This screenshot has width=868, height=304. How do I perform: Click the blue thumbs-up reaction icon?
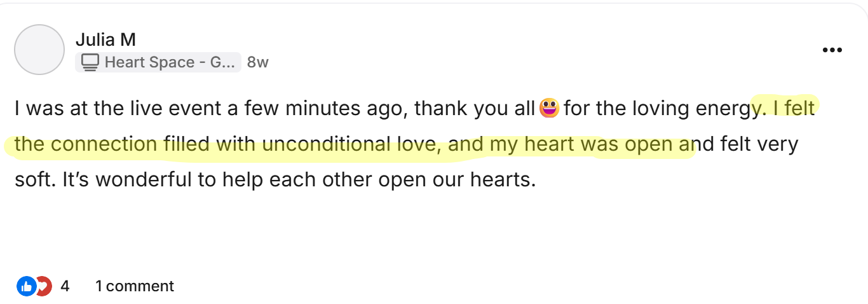(x=26, y=286)
